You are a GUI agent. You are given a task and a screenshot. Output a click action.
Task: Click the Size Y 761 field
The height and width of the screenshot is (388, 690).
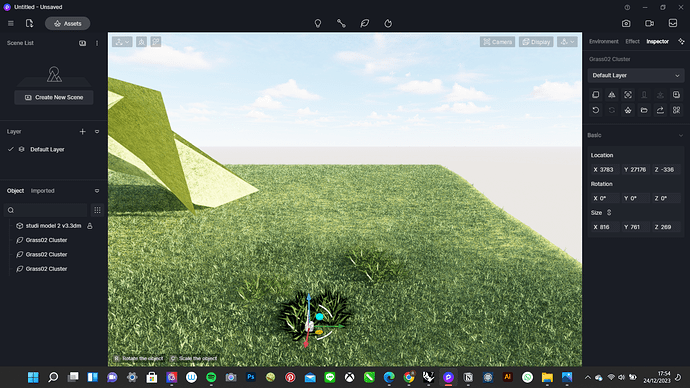point(635,227)
